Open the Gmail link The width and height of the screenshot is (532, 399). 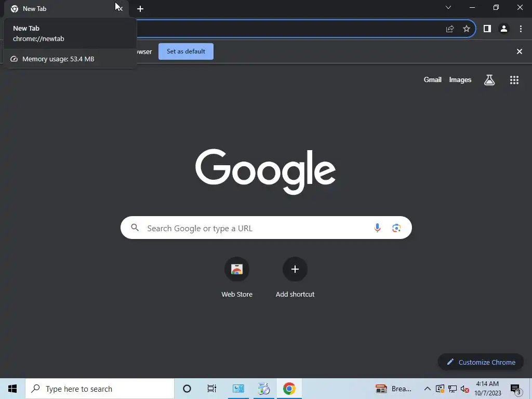(433, 79)
